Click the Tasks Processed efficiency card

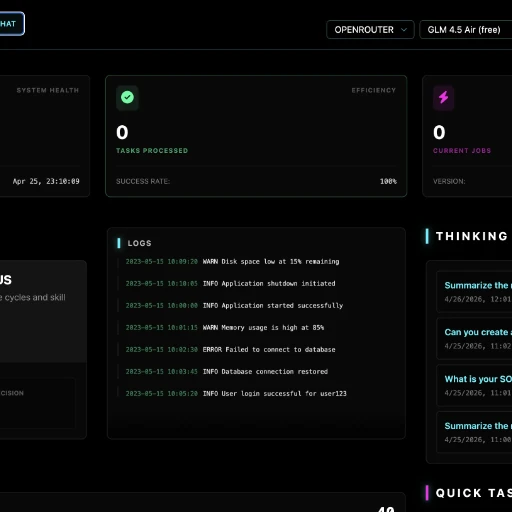coord(256,136)
